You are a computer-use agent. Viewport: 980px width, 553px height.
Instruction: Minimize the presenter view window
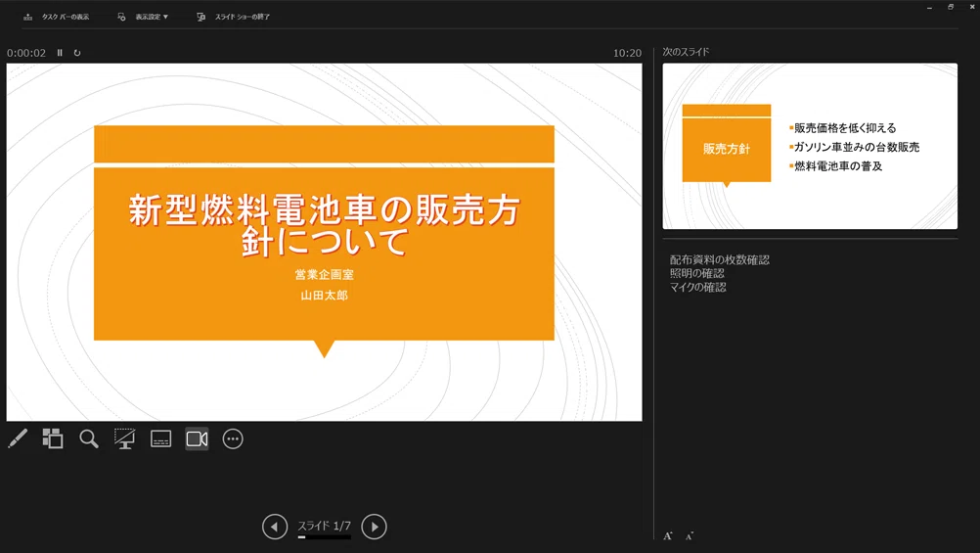coord(930,7)
